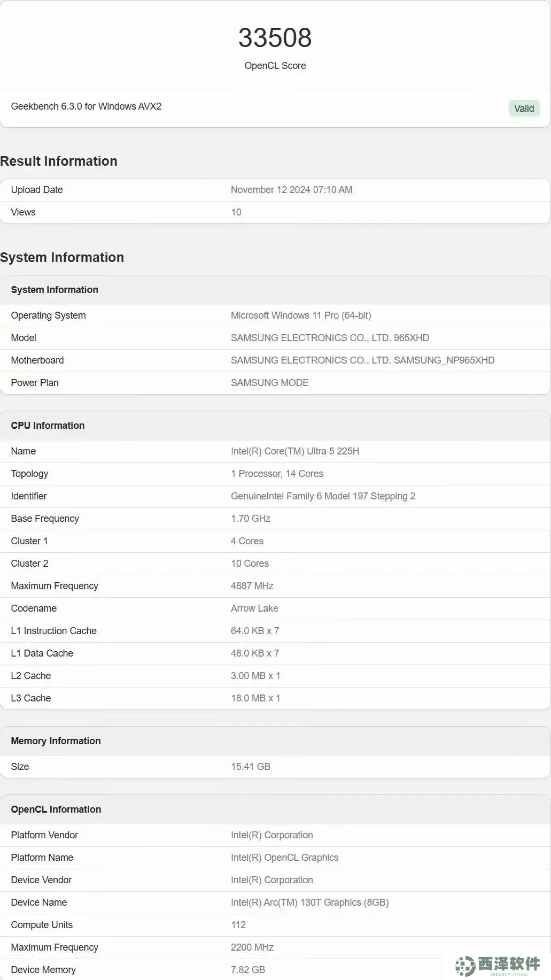Screen dimensions: 551x980
Task: Select the Geekbench 6.3.0 for Windows AVX2 text
Action: click(x=86, y=106)
